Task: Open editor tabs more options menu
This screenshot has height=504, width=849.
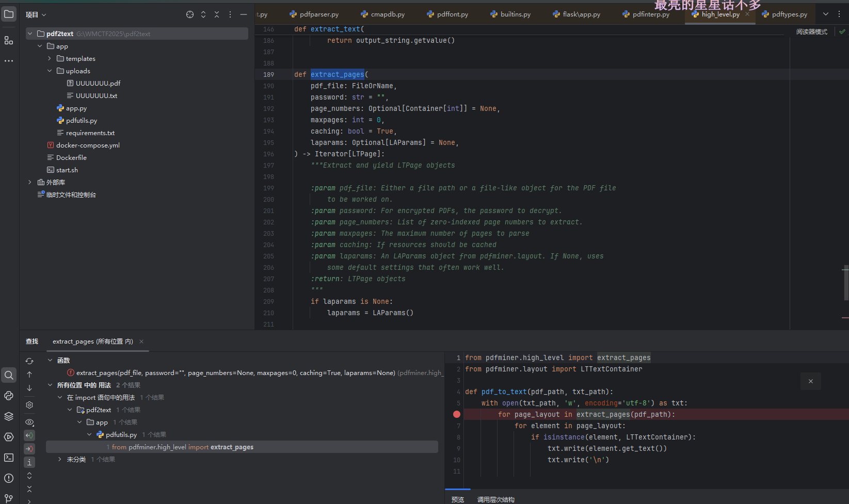Action: [x=839, y=14]
